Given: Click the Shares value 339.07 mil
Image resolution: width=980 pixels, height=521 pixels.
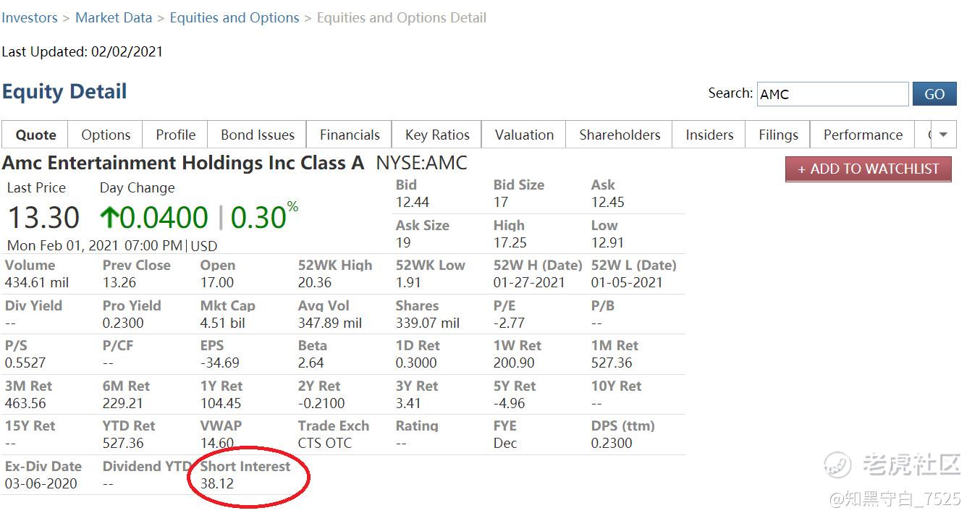Looking at the screenshot, I should pos(428,323).
